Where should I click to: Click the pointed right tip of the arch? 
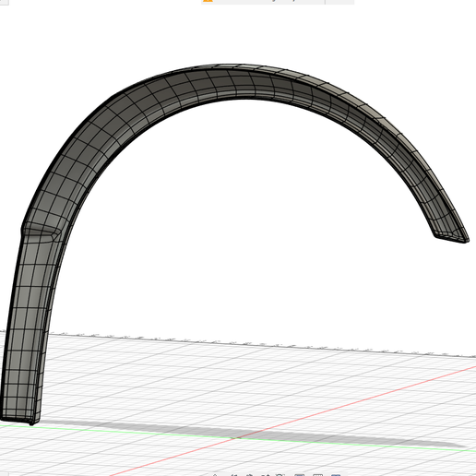point(466,240)
